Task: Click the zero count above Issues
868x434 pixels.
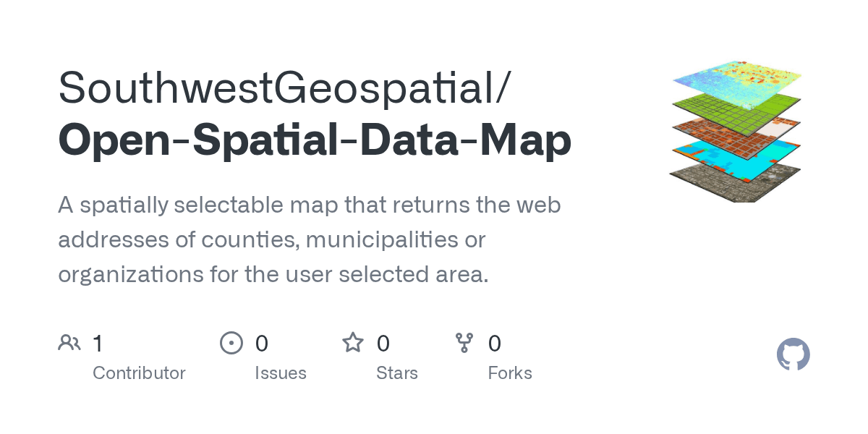Action: [x=261, y=344]
